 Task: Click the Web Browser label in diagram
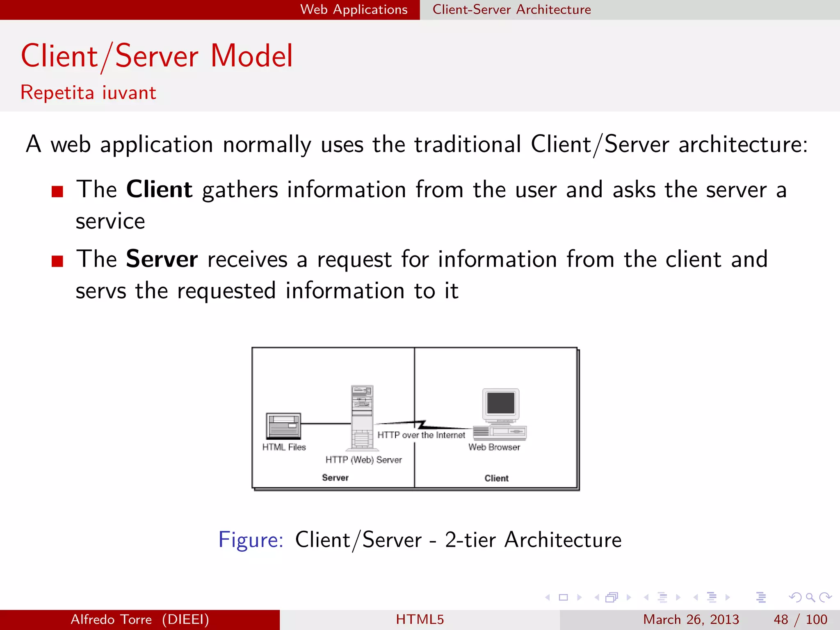[x=494, y=447]
